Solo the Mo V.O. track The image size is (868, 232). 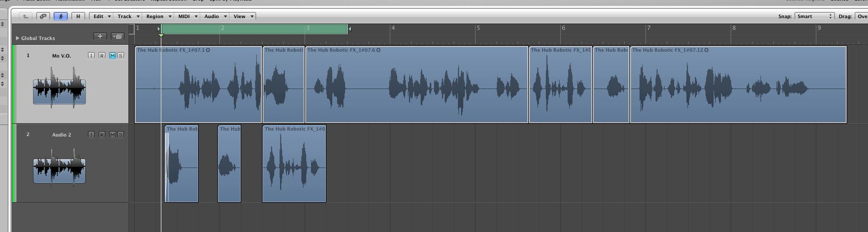click(x=120, y=55)
